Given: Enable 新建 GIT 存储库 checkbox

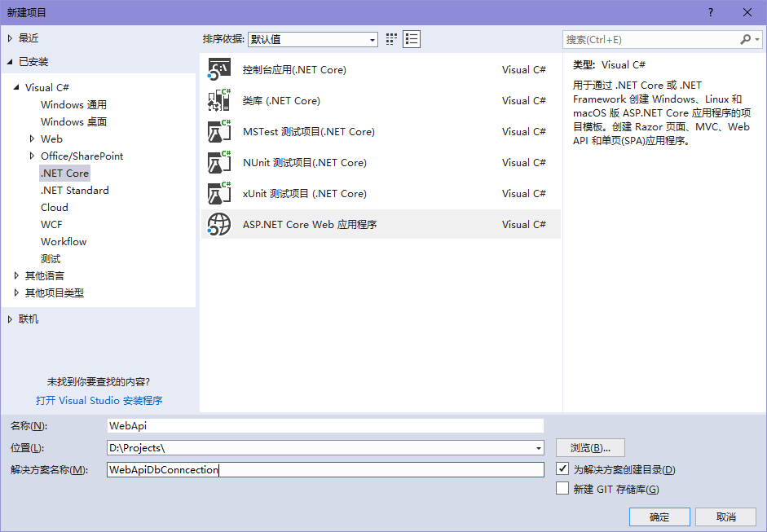Looking at the screenshot, I should coord(562,488).
